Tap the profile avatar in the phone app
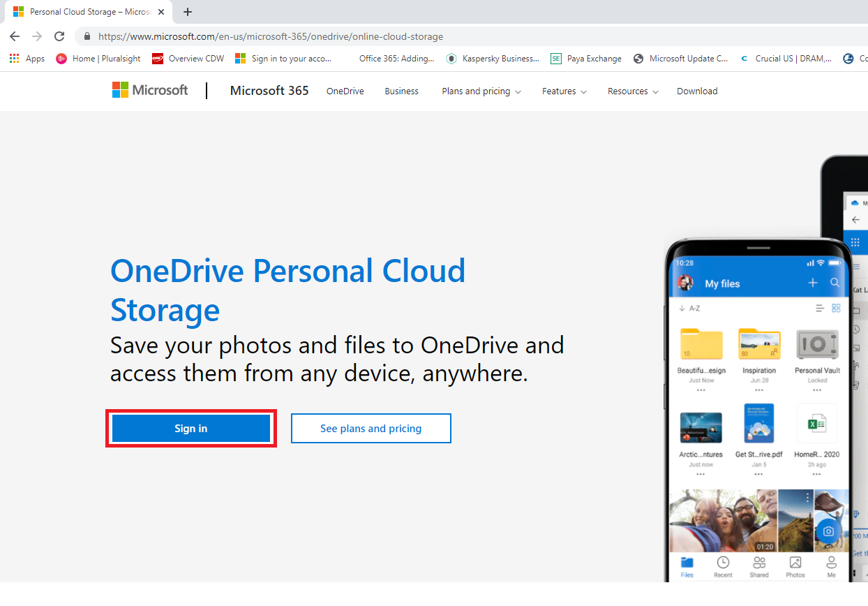868x606 pixels. click(x=686, y=283)
